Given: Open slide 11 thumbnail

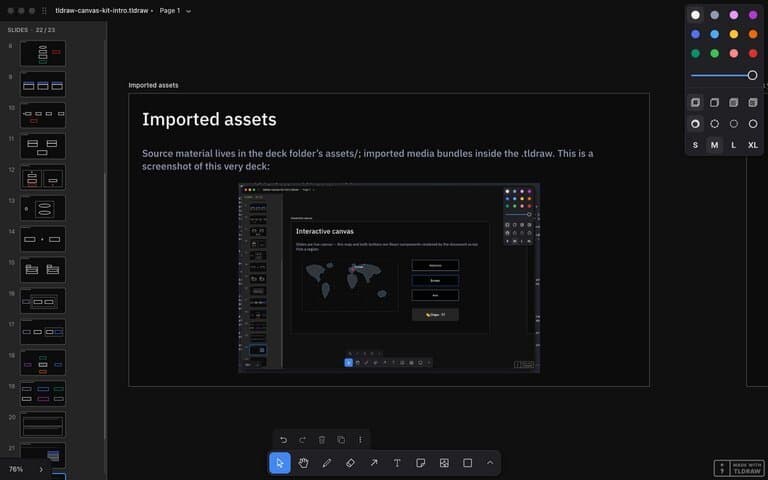Looking at the screenshot, I should [x=43, y=146].
